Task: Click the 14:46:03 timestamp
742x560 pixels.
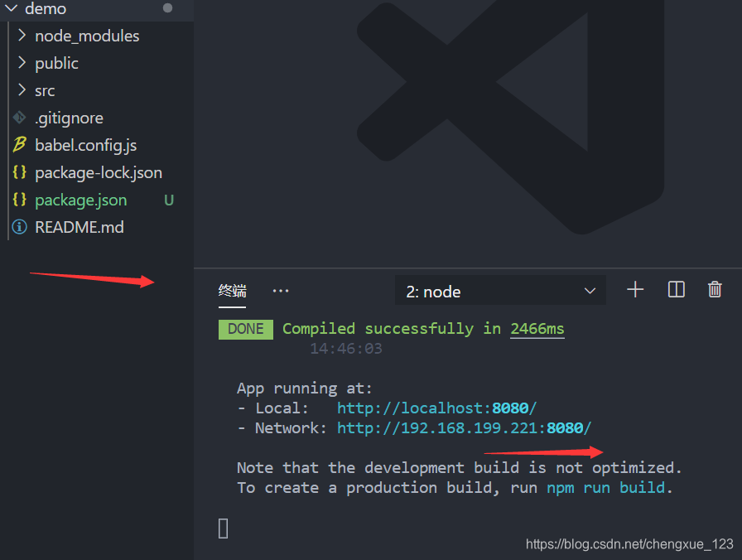Action: (346, 349)
